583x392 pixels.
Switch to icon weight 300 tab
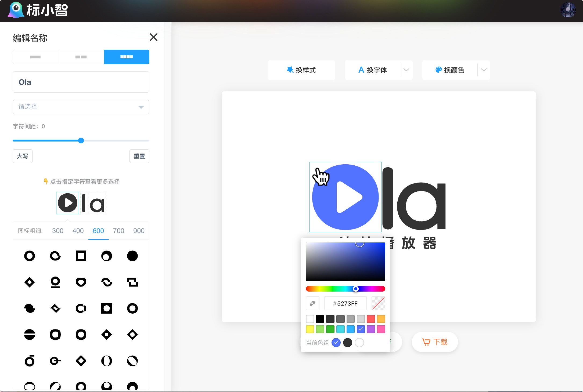(57, 231)
